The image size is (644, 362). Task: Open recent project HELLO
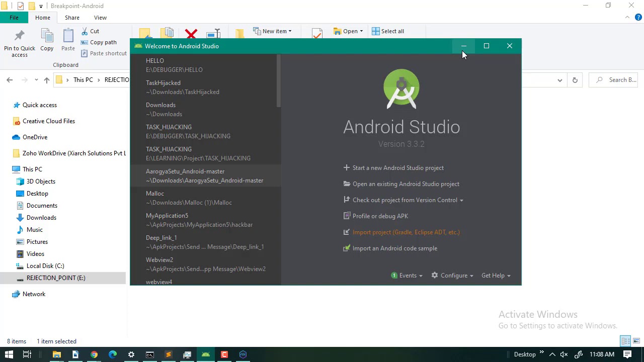pyautogui.click(x=205, y=65)
